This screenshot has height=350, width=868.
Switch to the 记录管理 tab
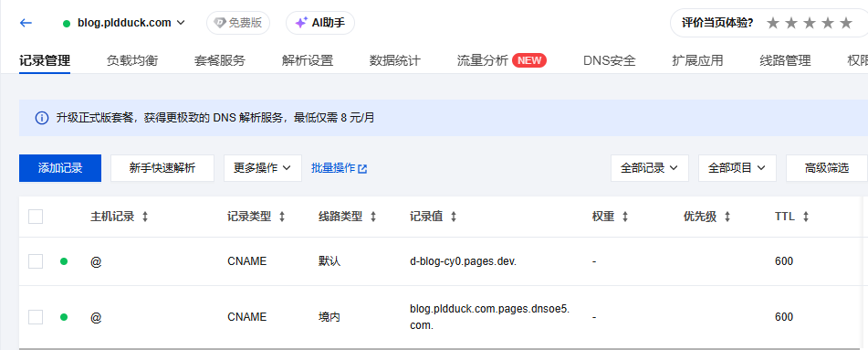(45, 60)
